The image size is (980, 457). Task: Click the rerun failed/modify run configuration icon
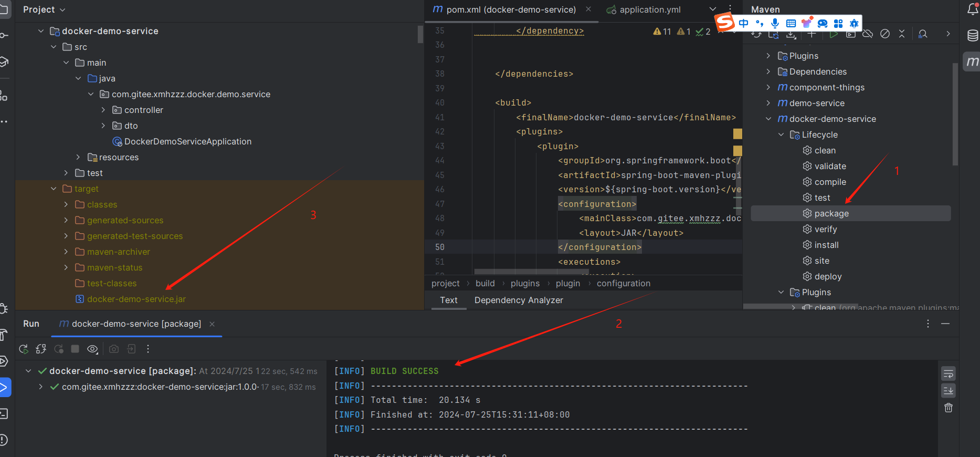click(41, 349)
